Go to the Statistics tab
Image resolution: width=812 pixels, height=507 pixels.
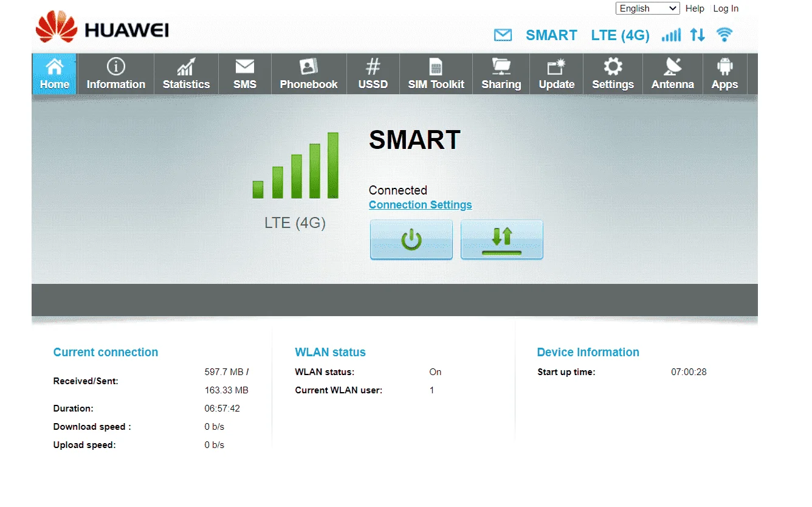[186, 74]
